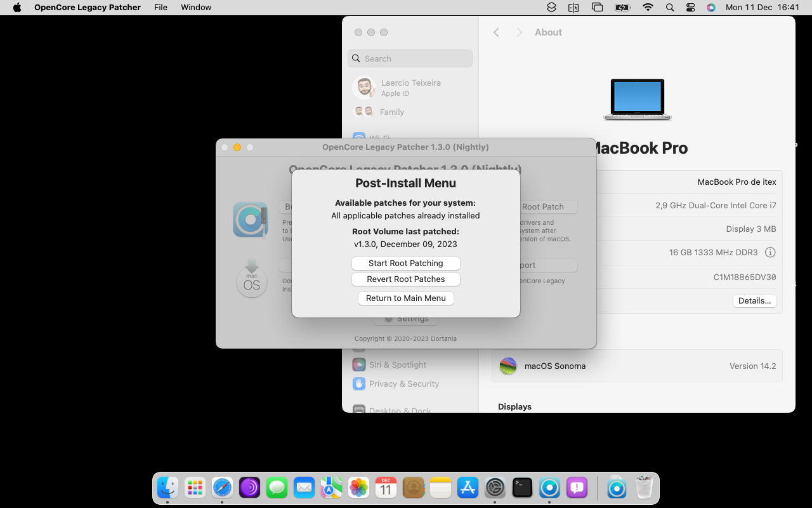Launch Safari from the Dock
Image resolution: width=812 pixels, height=508 pixels.
[222, 488]
